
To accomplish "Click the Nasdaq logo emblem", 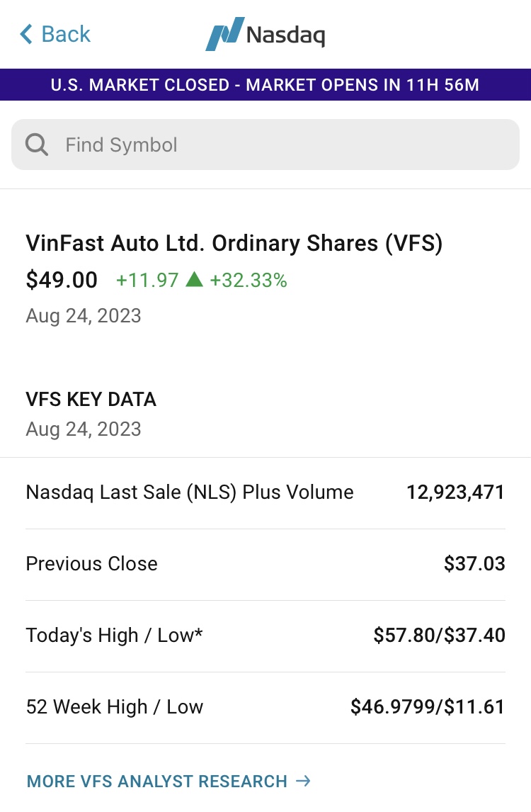I will pyautogui.click(x=224, y=34).
